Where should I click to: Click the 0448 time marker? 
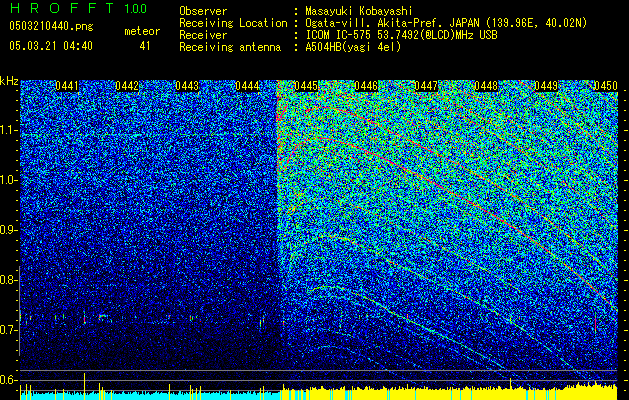pyautogui.click(x=486, y=86)
